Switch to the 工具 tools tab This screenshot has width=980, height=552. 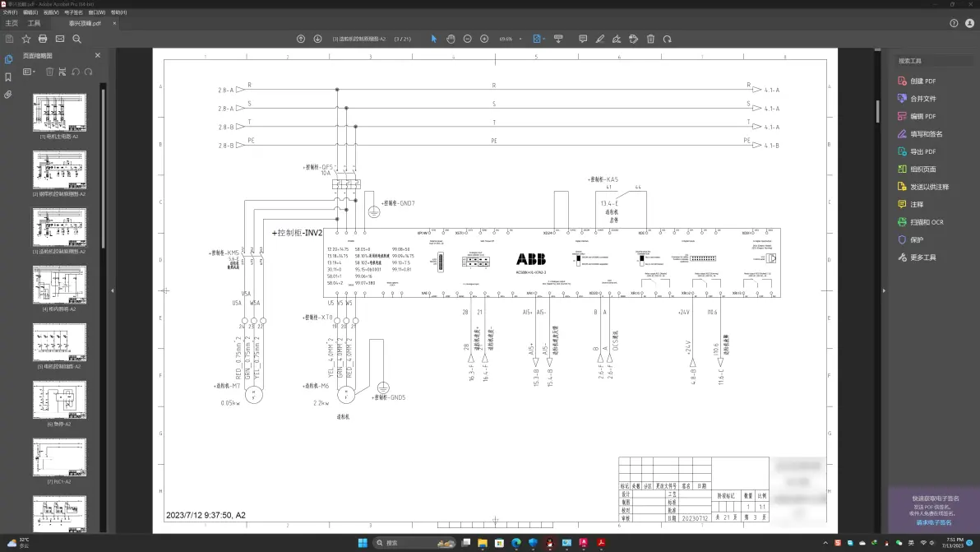(x=35, y=24)
